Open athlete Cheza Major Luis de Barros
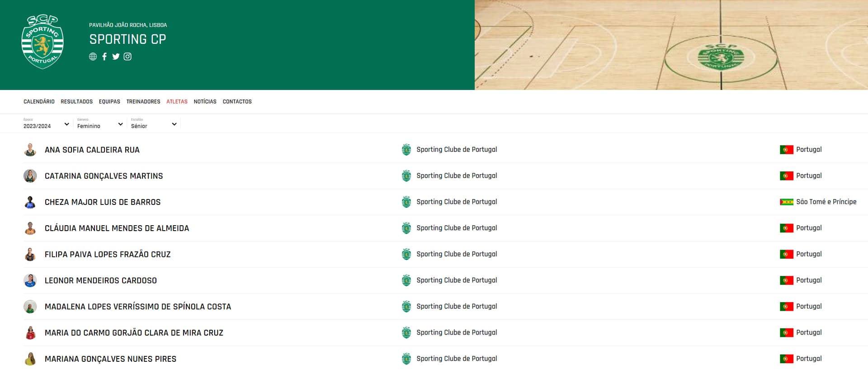 103,202
